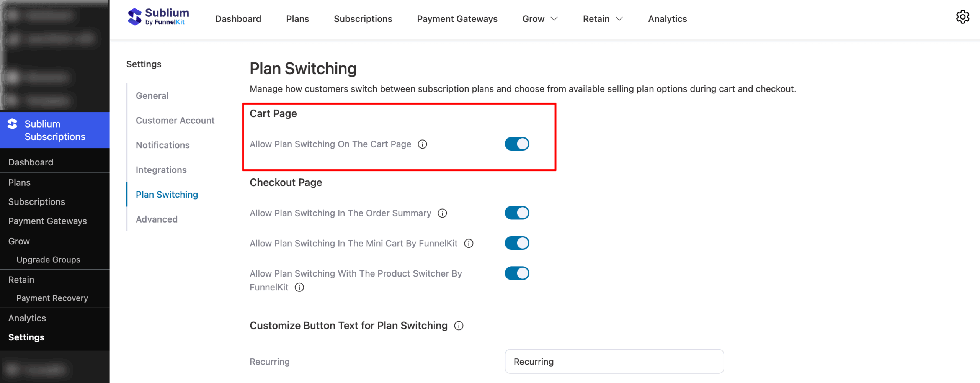This screenshot has height=383, width=980.
Task: Click the info icon beside Product Switcher option
Action: click(x=299, y=287)
